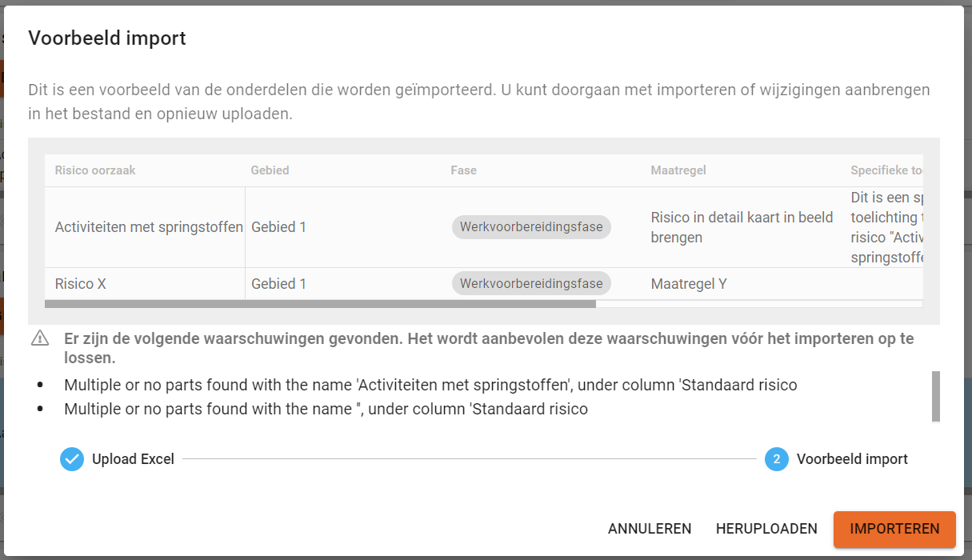Click the table's horizontal scrollbar thumb
The image size is (972, 560).
coord(320,304)
